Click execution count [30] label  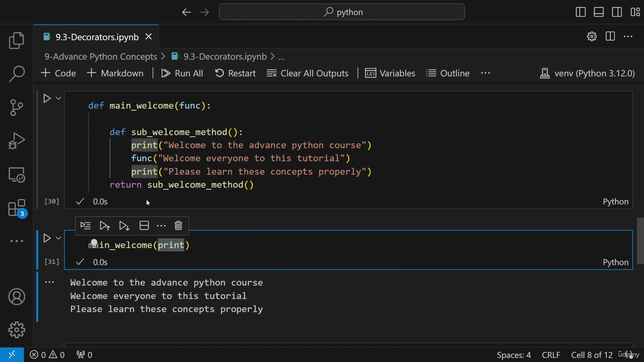pyautogui.click(x=52, y=202)
